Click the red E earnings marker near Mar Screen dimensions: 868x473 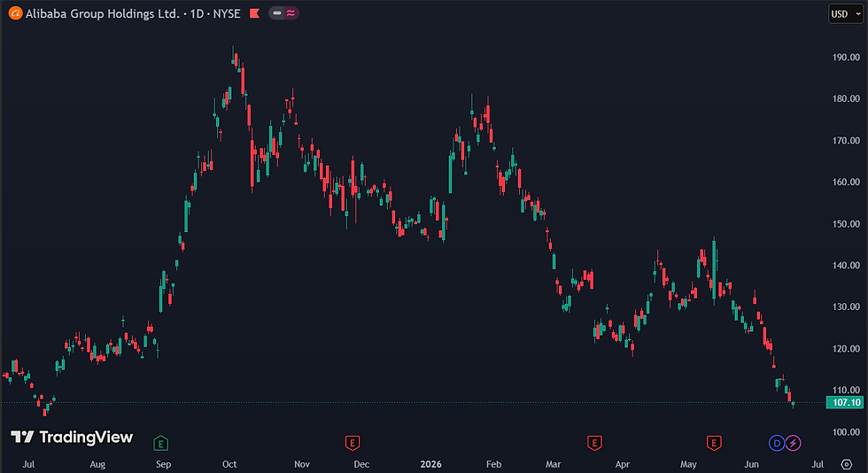pyautogui.click(x=594, y=443)
